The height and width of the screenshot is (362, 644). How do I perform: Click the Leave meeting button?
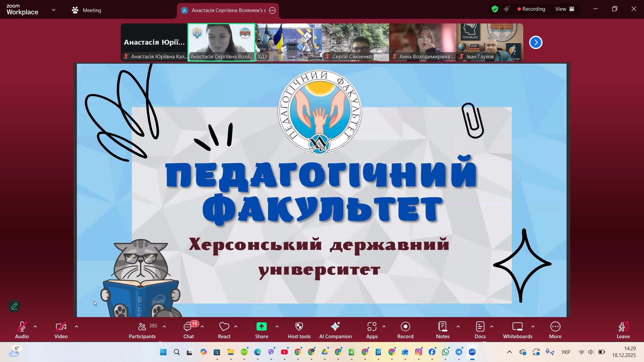[623, 330]
